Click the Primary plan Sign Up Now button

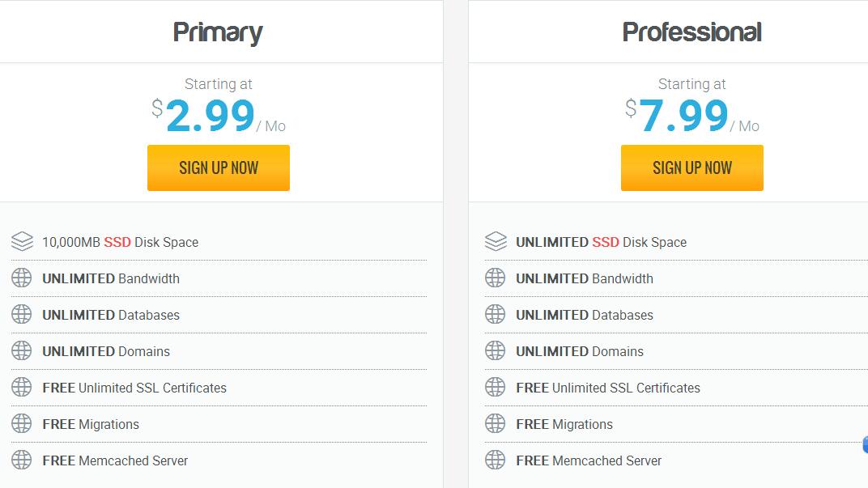click(x=218, y=168)
